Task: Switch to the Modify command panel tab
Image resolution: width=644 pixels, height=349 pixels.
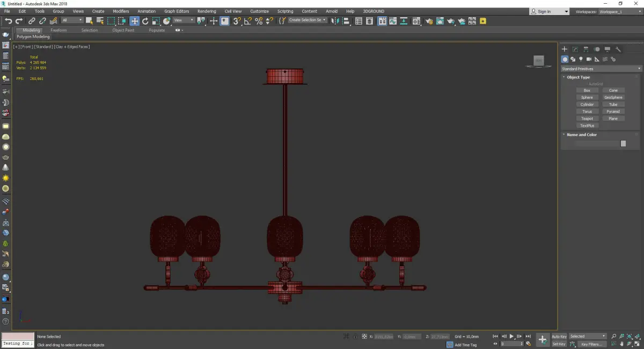Action: coord(575,49)
